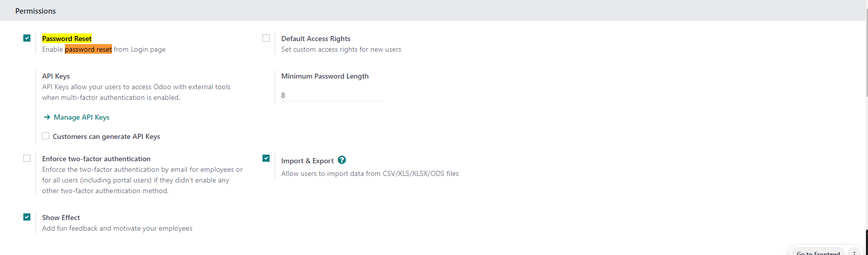
Task: Click the Default Access Rights label
Action: [316, 39]
